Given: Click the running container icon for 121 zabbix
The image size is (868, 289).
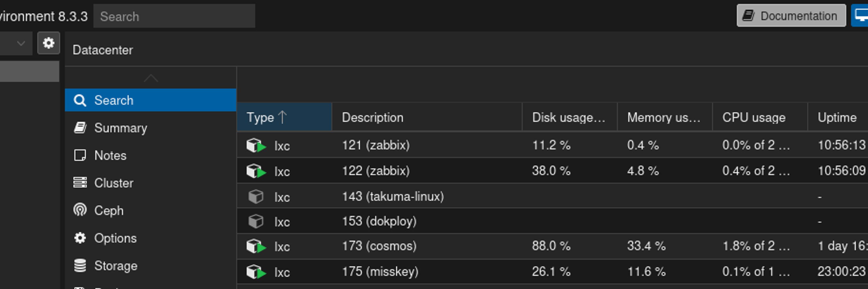Looking at the screenshot, I should point(256,145).
